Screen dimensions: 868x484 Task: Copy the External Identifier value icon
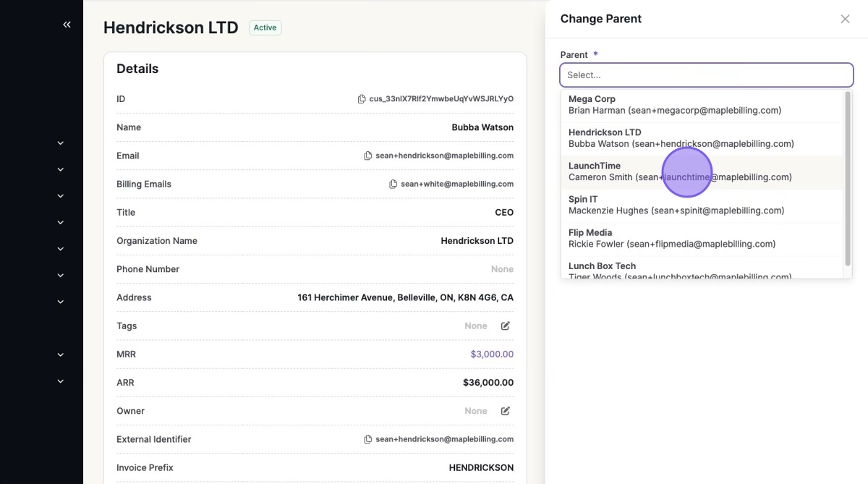[x=368, y=439]
